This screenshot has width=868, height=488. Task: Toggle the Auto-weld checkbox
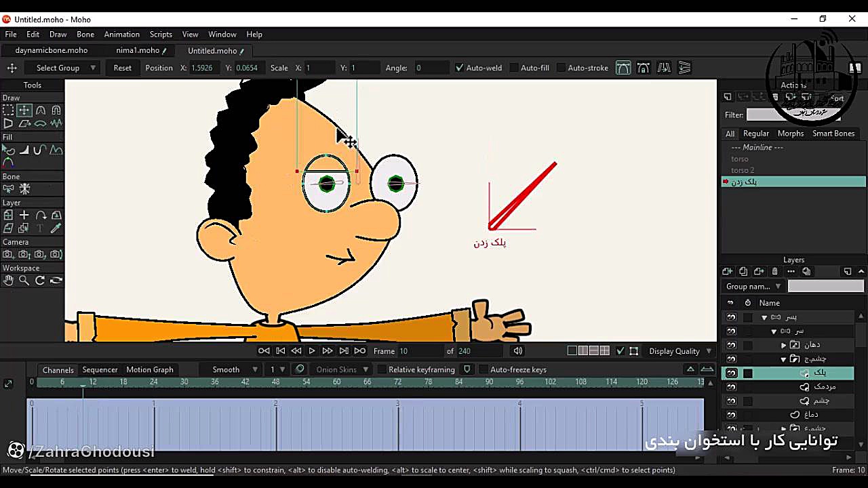459,68
